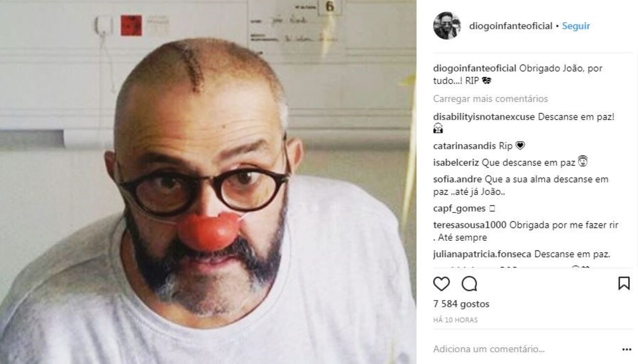Load more comments with Carregar mais comentários

[x=490, y=99]
